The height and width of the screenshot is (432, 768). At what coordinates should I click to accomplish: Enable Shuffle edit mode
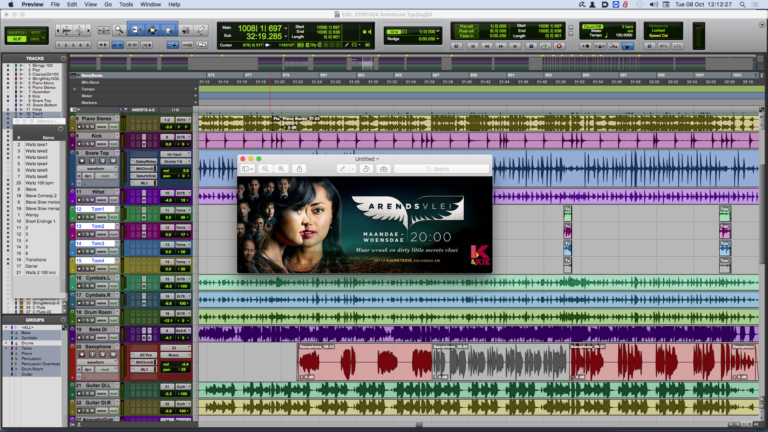tap(16, 33)
